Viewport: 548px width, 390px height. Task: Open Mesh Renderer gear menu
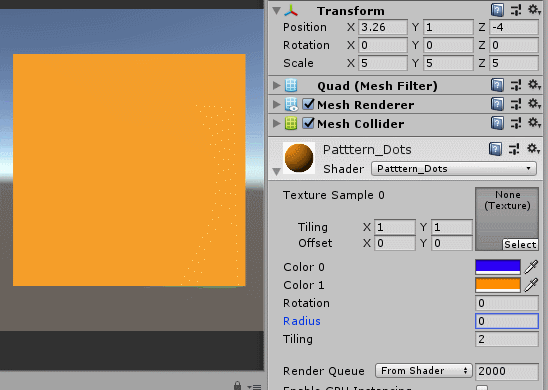point(534,103)
